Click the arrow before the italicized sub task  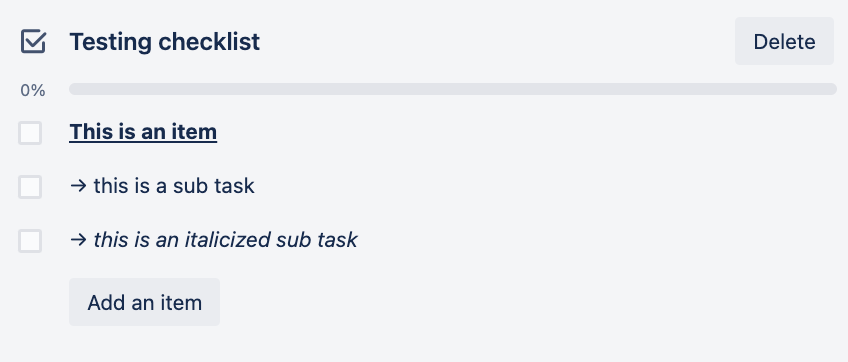[78, 240]
